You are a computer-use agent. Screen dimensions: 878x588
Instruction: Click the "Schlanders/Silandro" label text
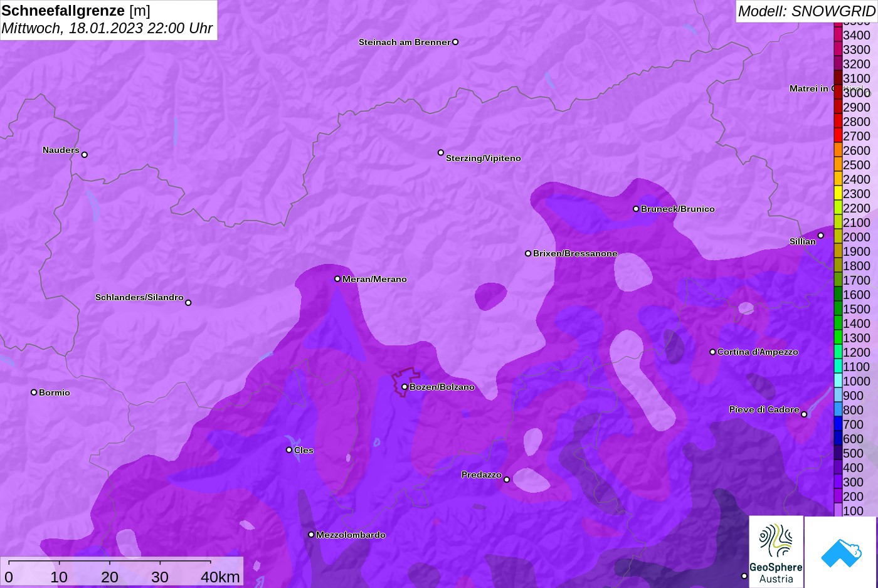click(x=139, y=297)
